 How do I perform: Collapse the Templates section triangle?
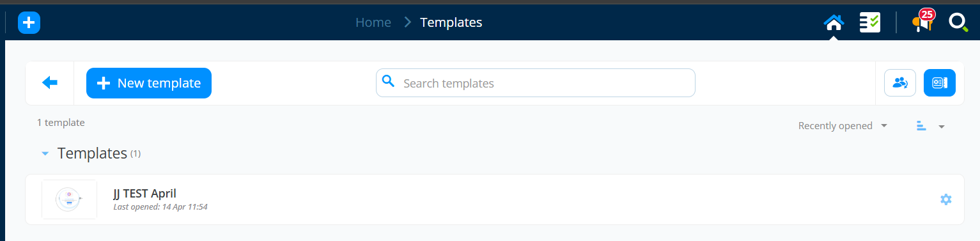click(45, 154)
